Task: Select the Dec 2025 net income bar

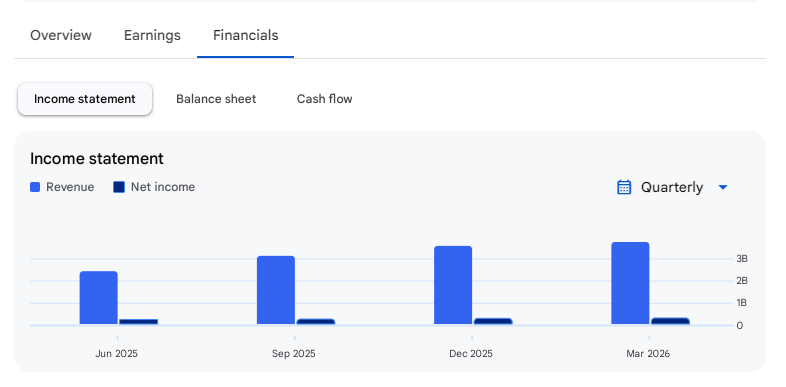Action: [x=493, y=321]
